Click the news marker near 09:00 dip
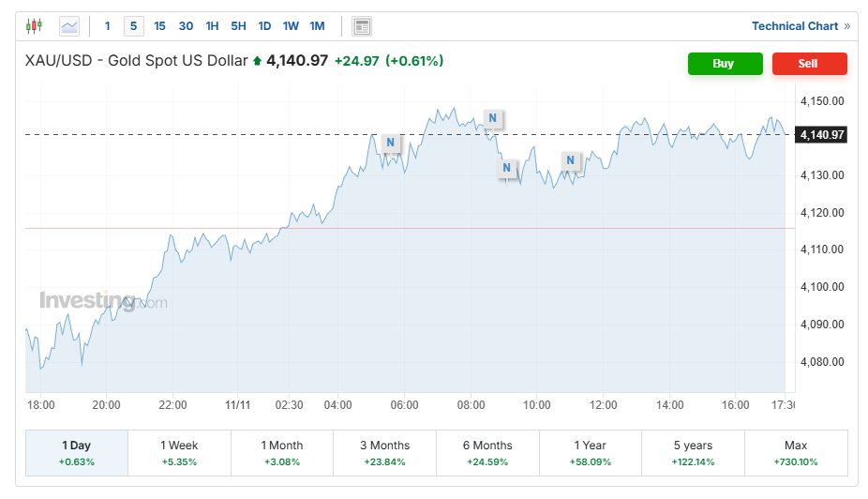 pos(506,168)
